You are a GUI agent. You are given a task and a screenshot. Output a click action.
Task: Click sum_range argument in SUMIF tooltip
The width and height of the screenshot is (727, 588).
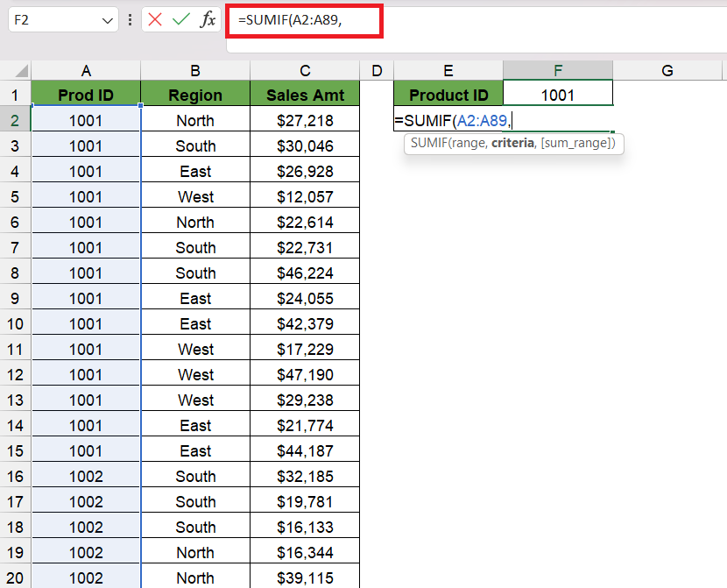pos(576,144)
